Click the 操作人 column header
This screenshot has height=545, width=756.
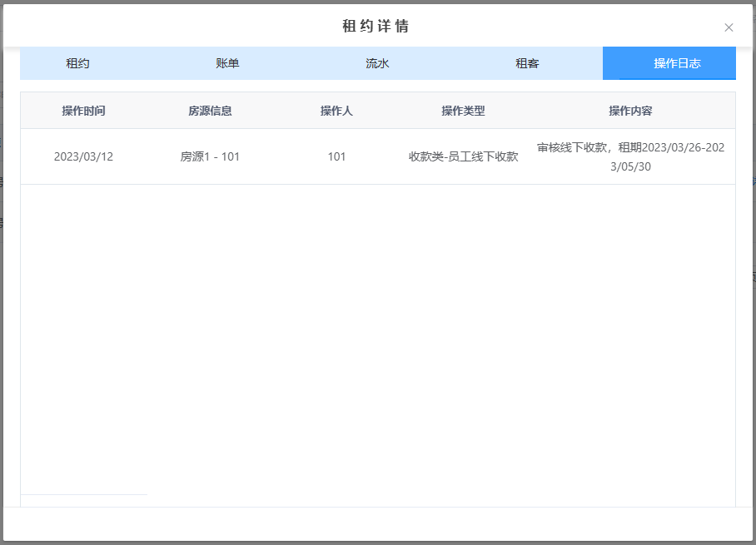336,111
